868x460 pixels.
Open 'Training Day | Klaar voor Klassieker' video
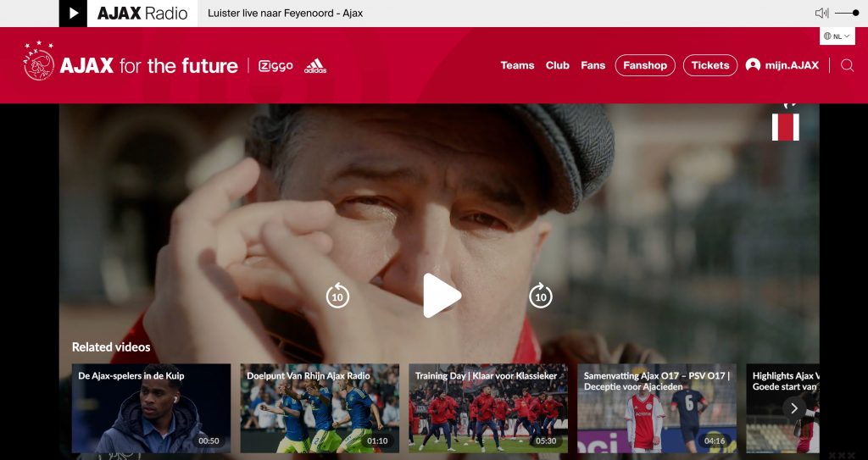coord(487,408)
